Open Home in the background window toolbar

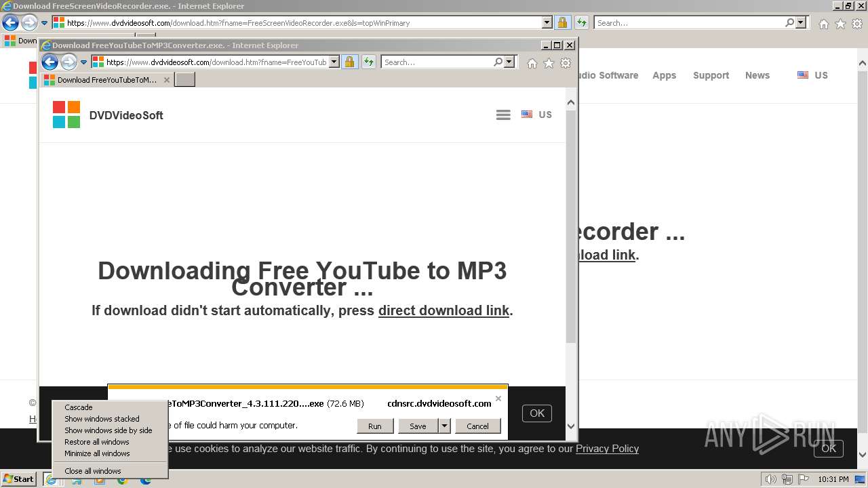[x=823, y=24]
